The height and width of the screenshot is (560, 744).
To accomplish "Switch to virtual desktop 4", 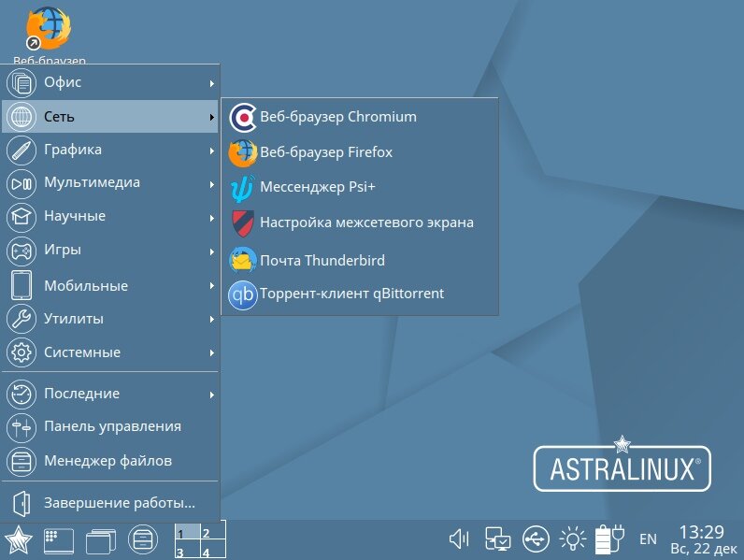I will [x=212, y=549].
